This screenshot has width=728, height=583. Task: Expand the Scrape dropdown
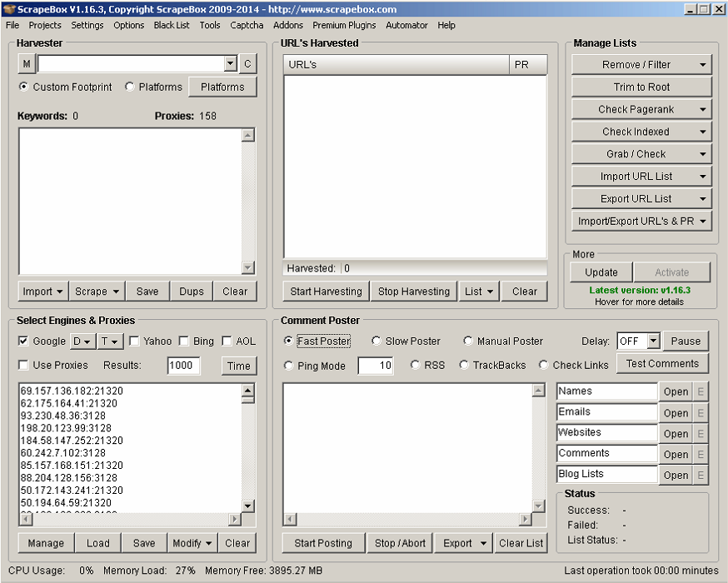[97, 291]
